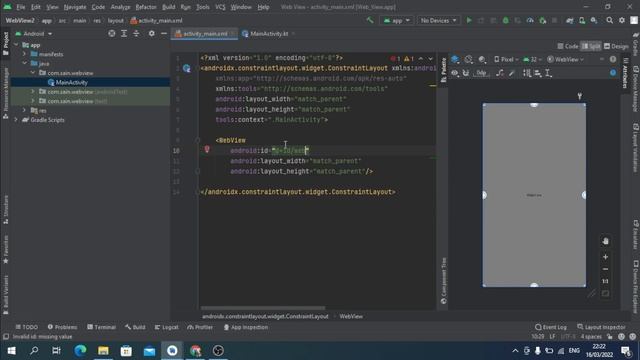Click Collapse All in Project panel
The image size is (640, 360).
click(x=136, y=33)
